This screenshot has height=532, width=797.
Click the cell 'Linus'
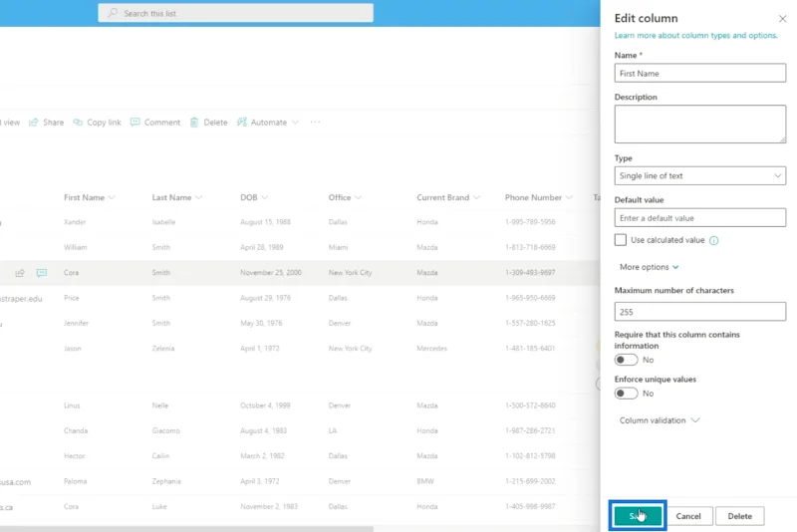click(x=72, y=406)
